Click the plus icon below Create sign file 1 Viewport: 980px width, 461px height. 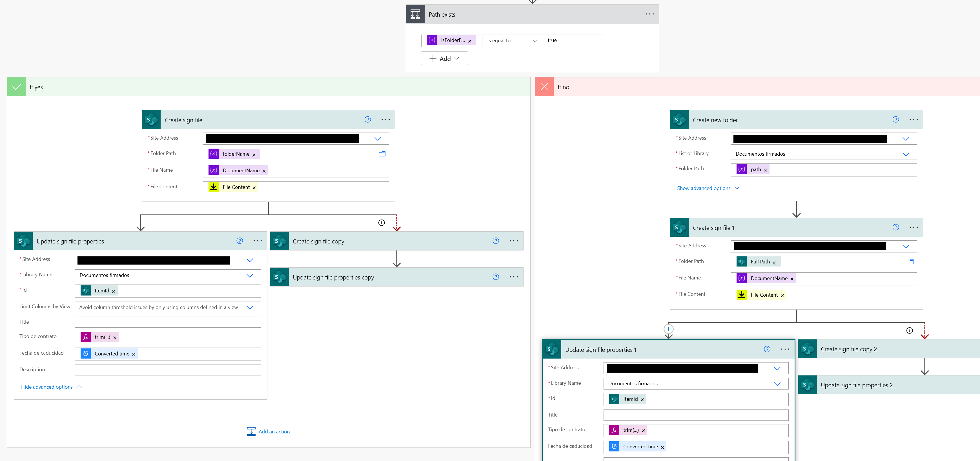669,329
